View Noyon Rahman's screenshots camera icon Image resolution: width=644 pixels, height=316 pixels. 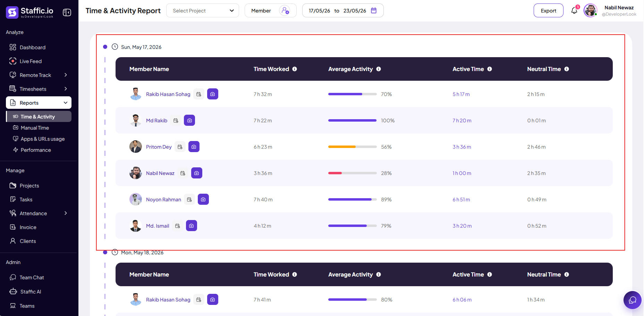coord(203,199)
